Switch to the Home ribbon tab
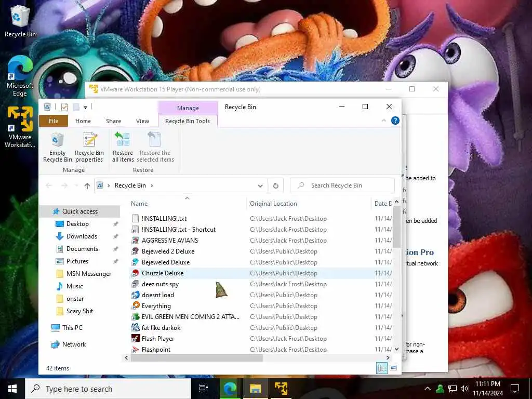The width and height of the screenshot is (532, 399). 83,121
